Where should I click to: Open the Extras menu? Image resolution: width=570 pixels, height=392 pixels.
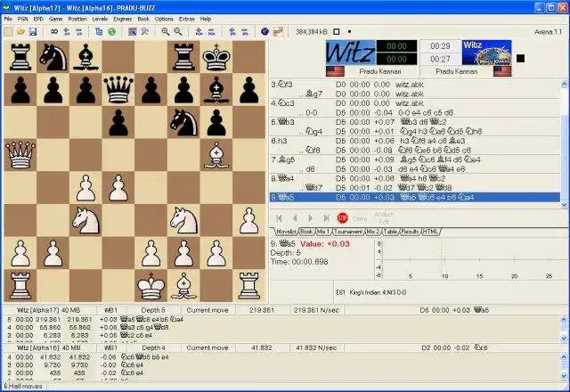pos(187,19)
